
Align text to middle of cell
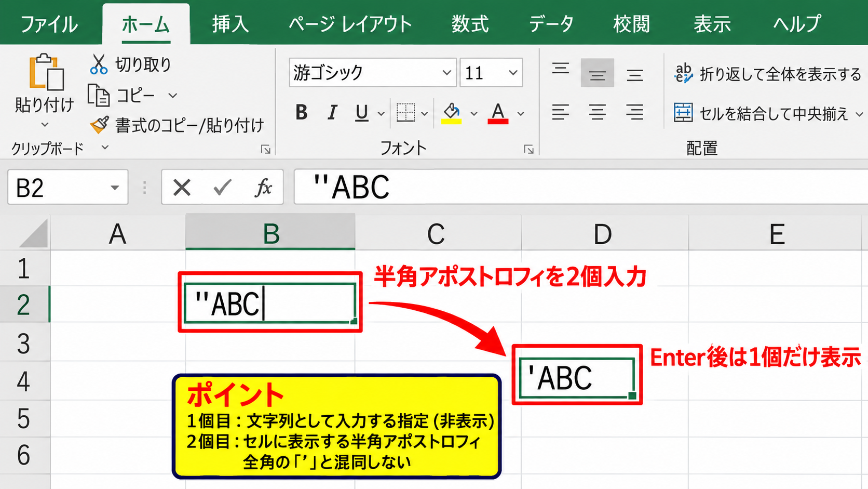[x=598, y=73]
